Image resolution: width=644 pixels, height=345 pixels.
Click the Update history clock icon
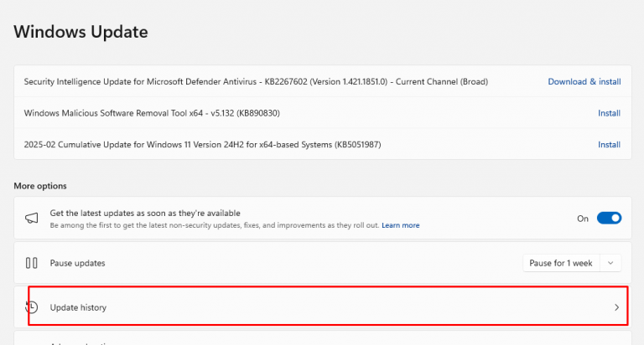point(31,307)
